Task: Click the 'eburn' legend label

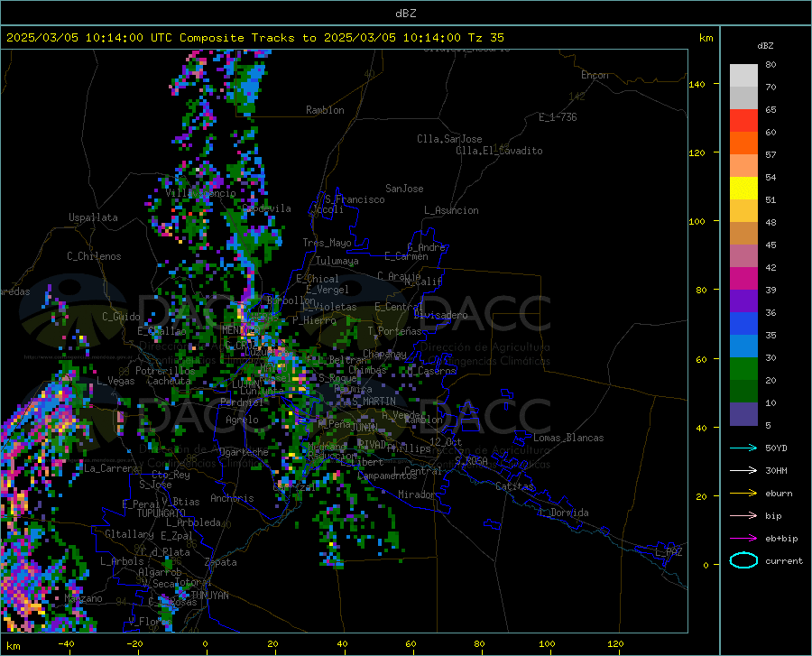Action: [779, 494]
